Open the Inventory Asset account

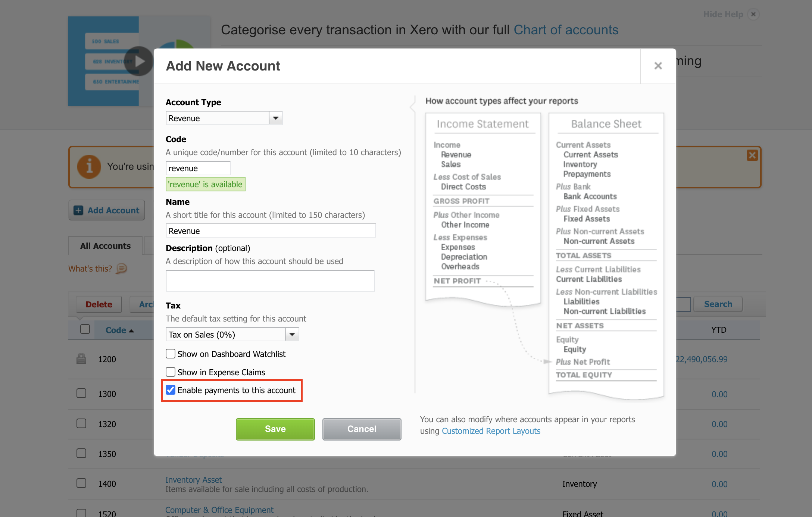[193, 480]
